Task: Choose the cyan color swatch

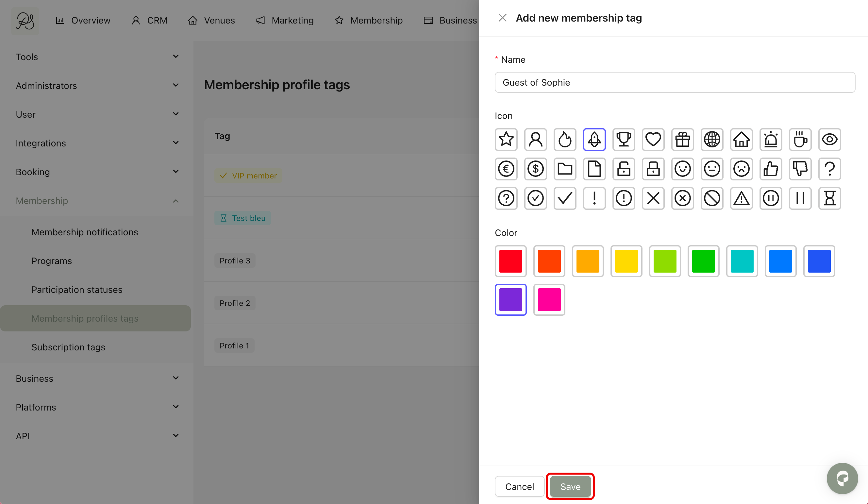Action: pyautogui.click(x=742, y=261)
